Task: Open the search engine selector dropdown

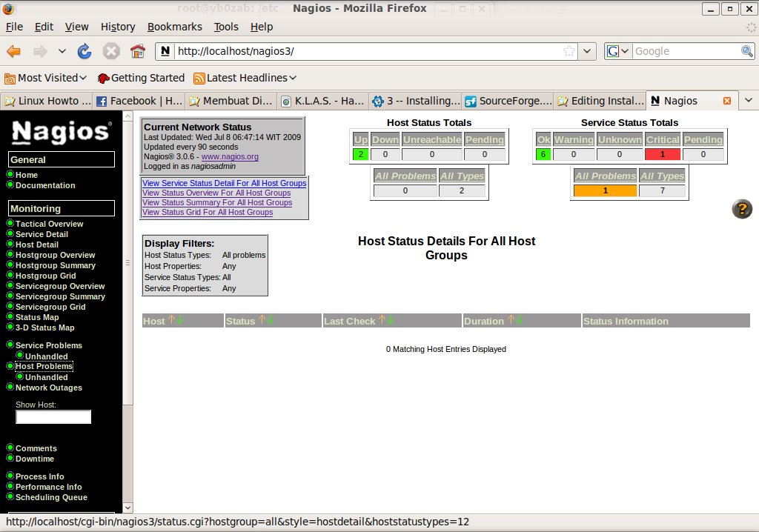Action: coord(618,51)
